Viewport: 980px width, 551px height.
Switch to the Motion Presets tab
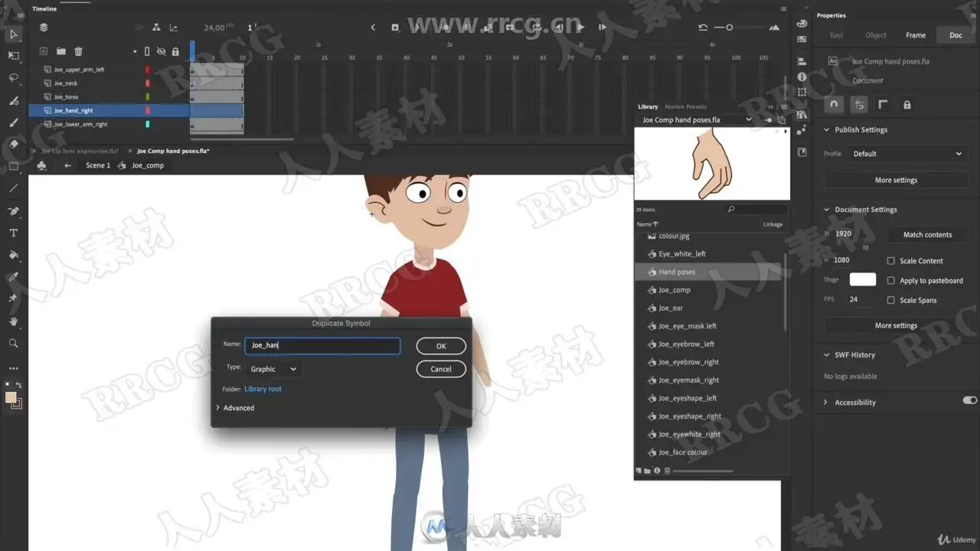coord(685,107)
